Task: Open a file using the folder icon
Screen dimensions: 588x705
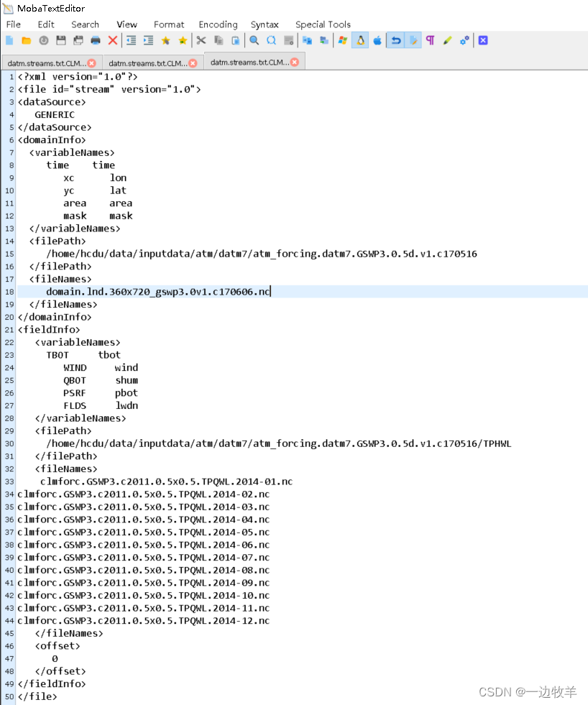Action: [x=25, y=40]
